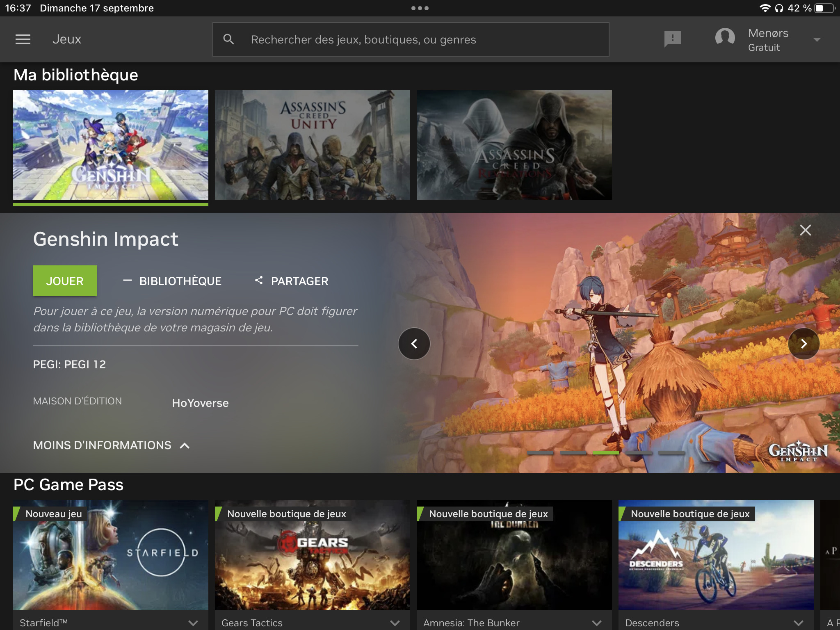The image size is (840, 630).
Task: Expand the Gears Tactics details chevron
Action: tap(395, 623)
